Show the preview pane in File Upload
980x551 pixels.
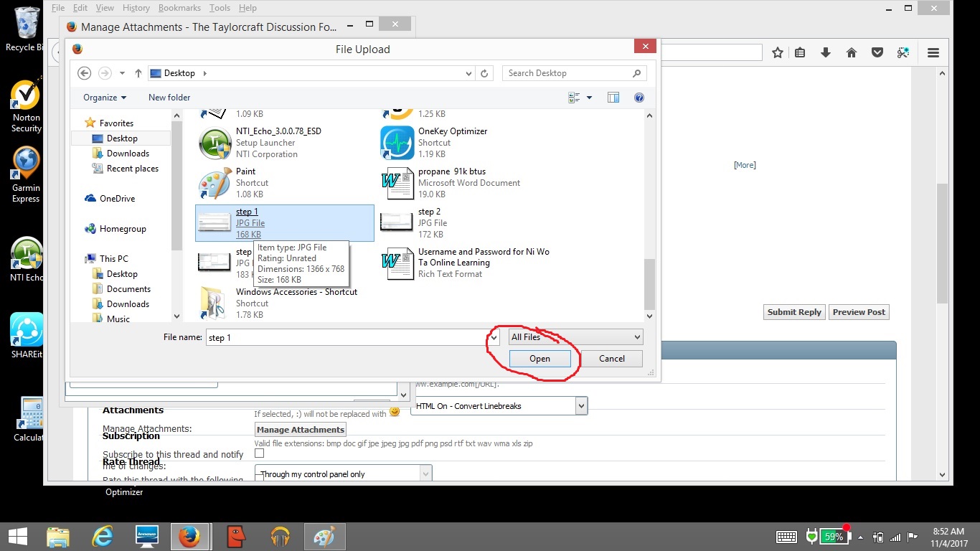click(x=613, y=98)
